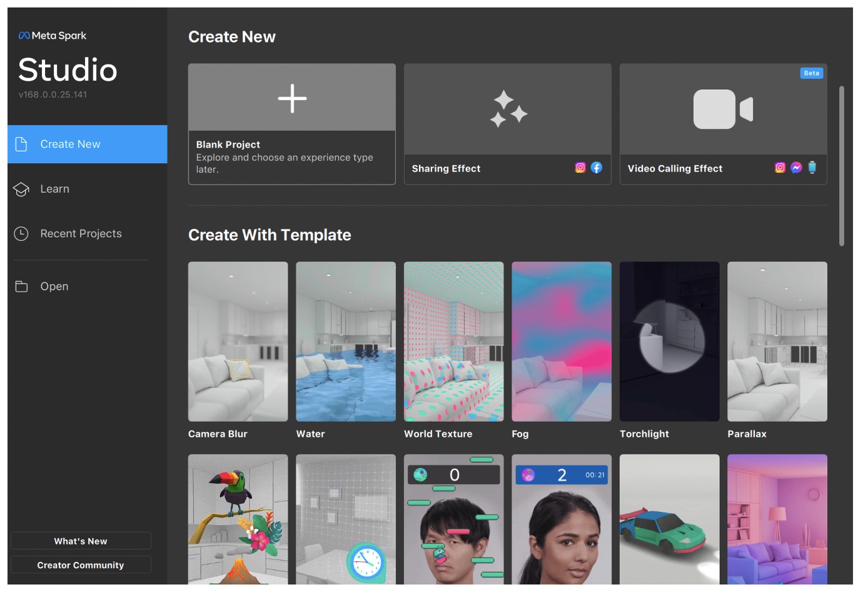Screen dimensions: 868x597
Task: Click the Facebook icon on Sharing Effect card
Action: (x=597, y=168)
